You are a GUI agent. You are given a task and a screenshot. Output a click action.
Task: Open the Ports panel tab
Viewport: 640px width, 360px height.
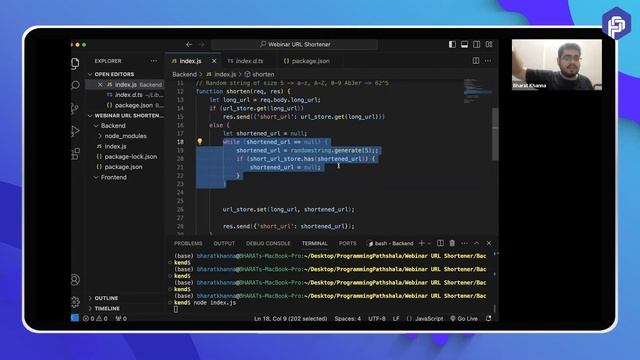[347, 243]
